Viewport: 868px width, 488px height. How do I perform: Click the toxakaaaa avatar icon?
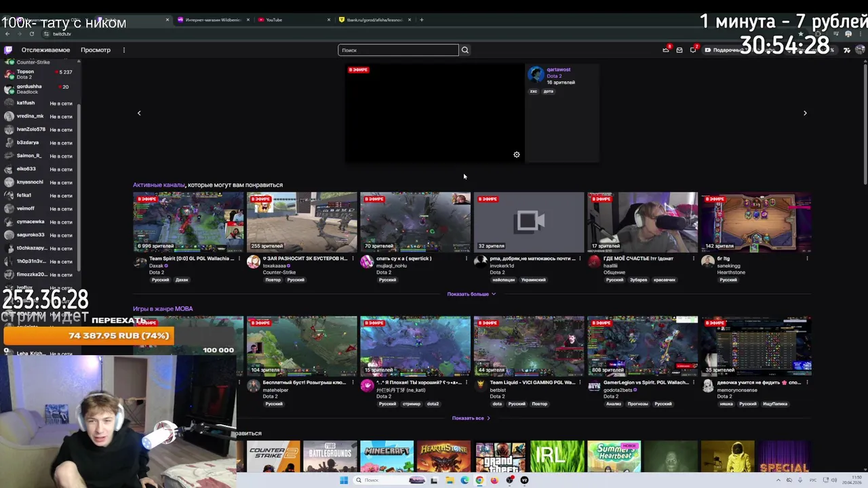coord(254,262)
